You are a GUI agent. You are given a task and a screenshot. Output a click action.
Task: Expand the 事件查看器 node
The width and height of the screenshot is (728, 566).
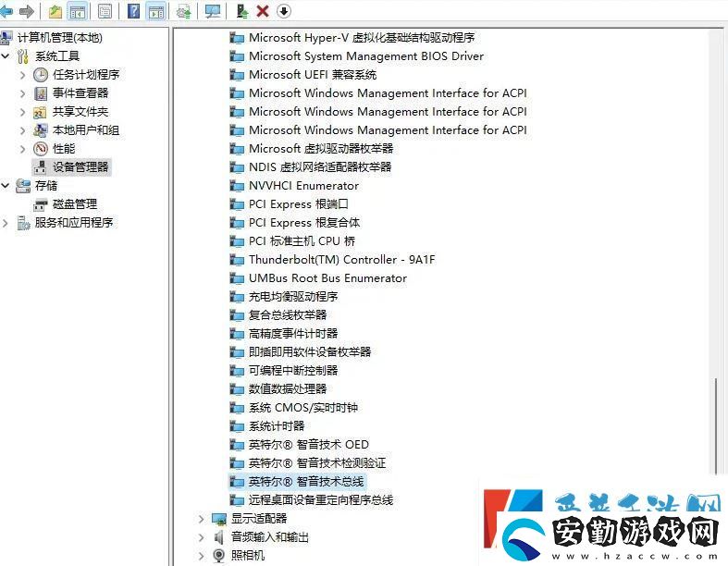click(23, 93)
